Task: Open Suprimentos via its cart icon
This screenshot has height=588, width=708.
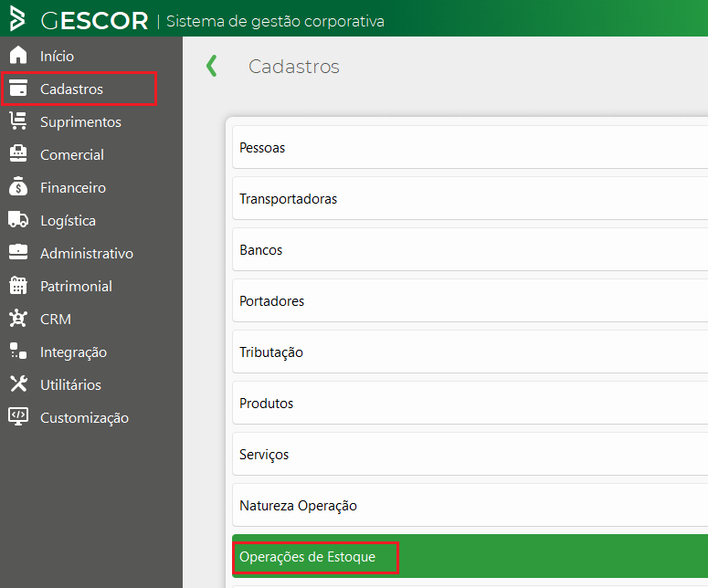Action: [x=18, y=121]
